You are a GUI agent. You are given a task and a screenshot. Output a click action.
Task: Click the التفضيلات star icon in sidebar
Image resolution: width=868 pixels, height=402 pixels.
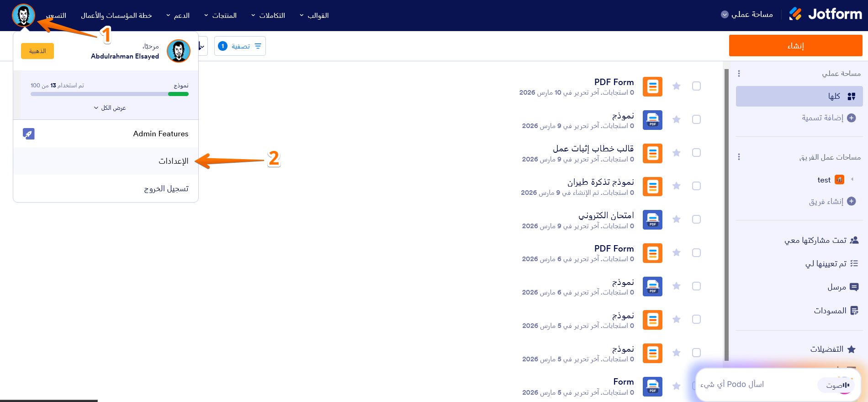point(852,349)
